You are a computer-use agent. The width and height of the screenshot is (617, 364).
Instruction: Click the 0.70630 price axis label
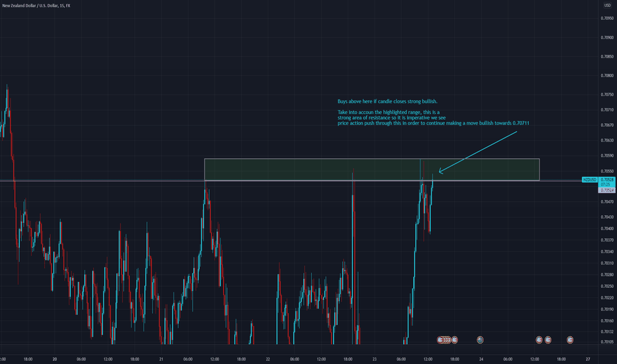[x=607, y=140]
